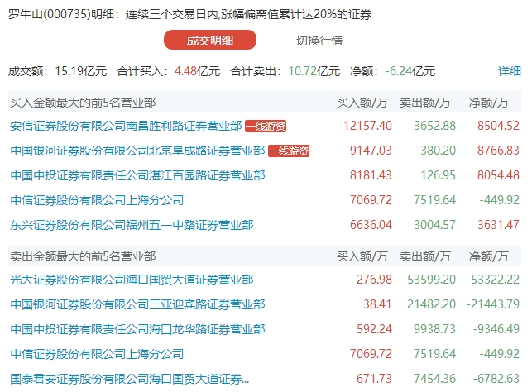The image size is (532, 392).
Task: Open 中国银河证券北京阜成路证券营业部 link
Action: coord(137,151)
